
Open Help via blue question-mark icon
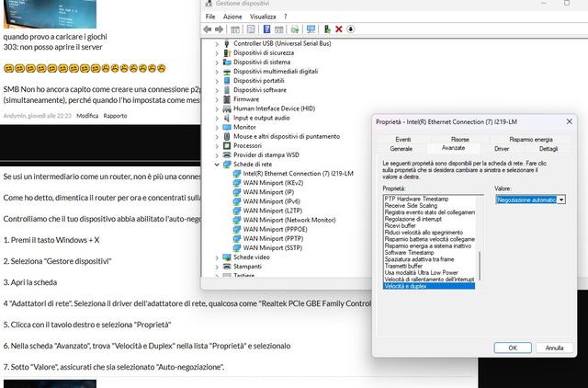[x=266, y=29]
